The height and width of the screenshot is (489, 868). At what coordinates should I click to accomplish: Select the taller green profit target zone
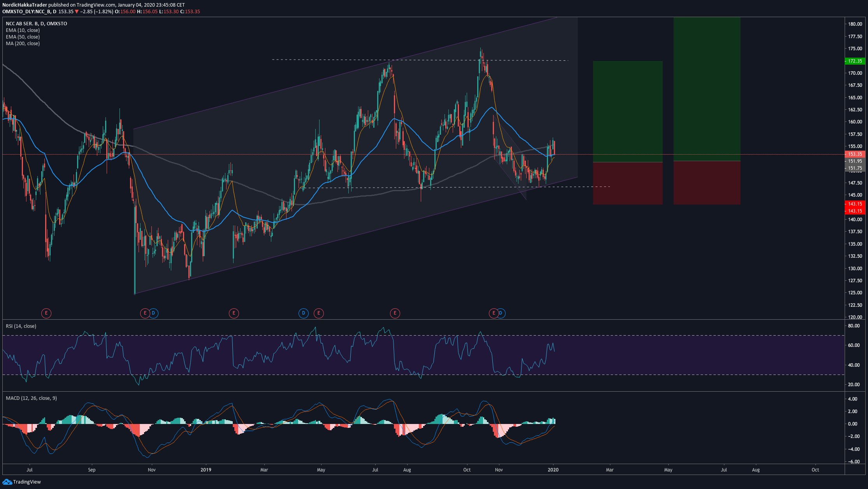coord(707,89)
